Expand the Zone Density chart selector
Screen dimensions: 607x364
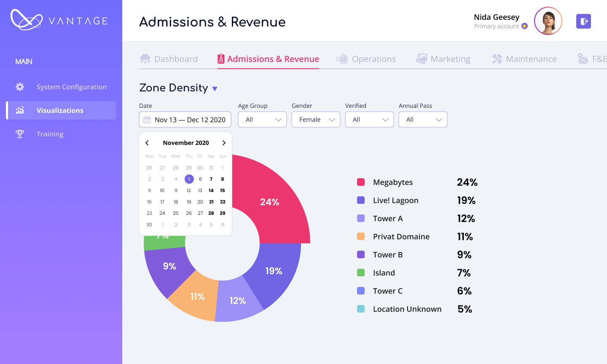tap(215, 88)
